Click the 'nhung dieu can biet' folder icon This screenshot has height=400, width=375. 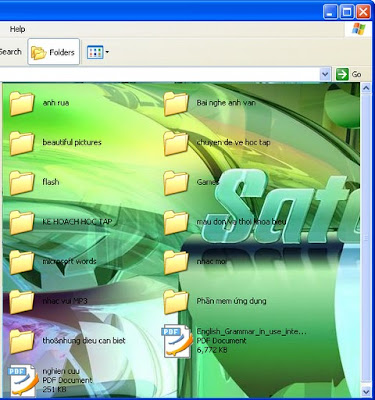coord(22,342)
